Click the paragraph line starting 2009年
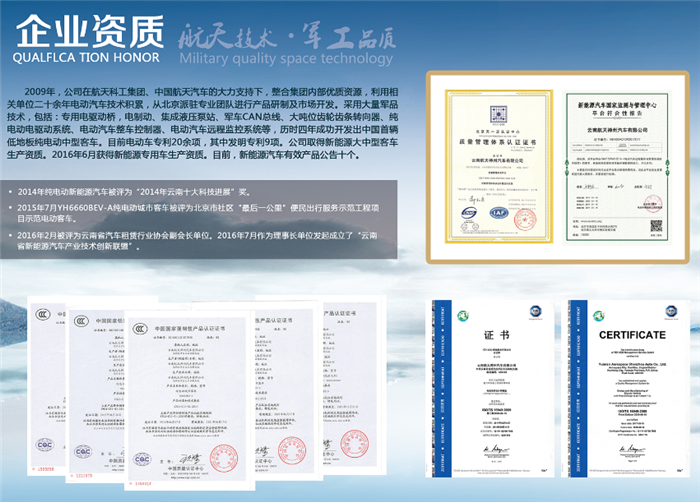The height and width of the screenshot is (502, 700). point(211,92)
